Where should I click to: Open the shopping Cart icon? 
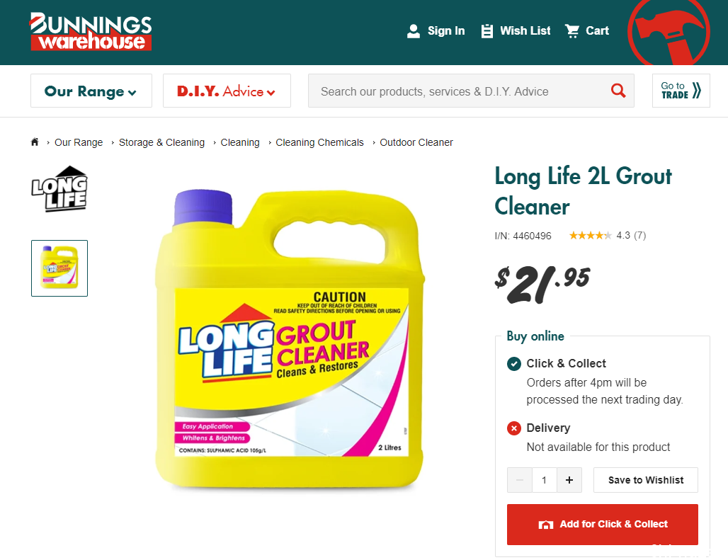pos(572,31)
